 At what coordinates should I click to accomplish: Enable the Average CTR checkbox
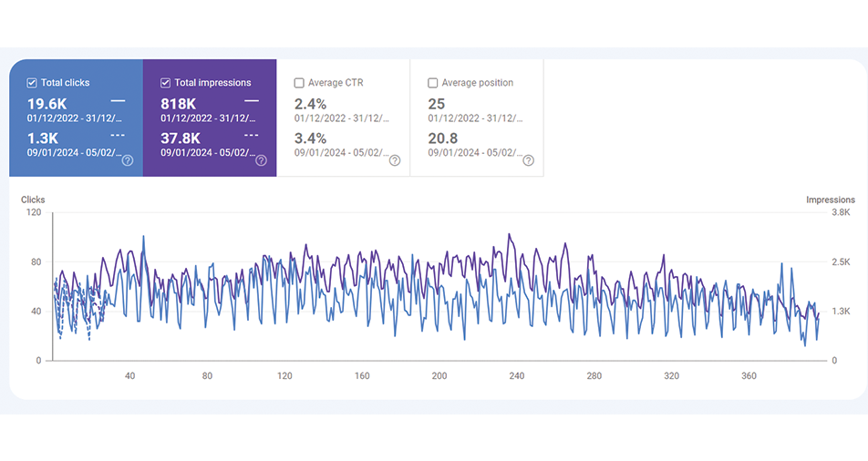point(299,83)
